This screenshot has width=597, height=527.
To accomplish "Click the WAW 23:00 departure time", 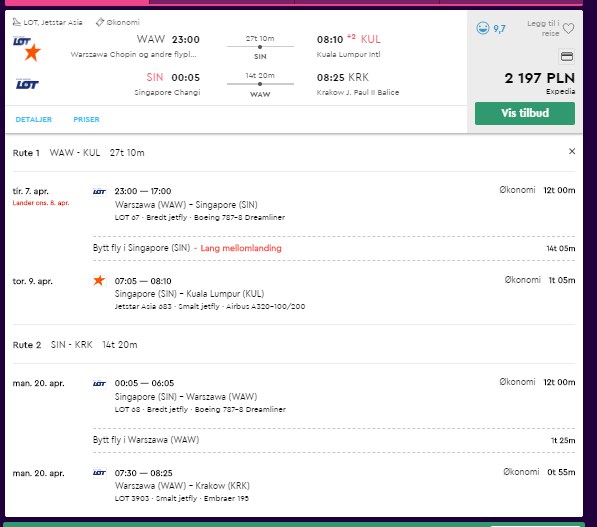I will click(x=168, y=39).
